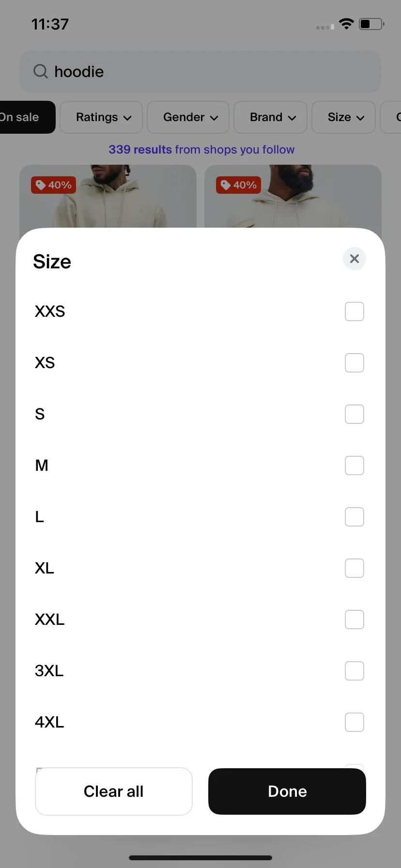The image size is (401, 868).
Task: Open the Ratings filter dropdown
Action: pyautogui.click(x=101, y=117)
